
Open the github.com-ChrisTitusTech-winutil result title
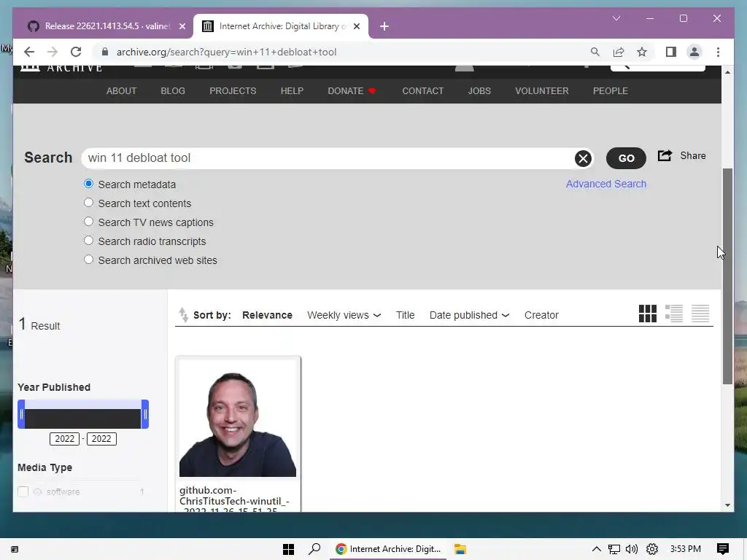coord(234,499)
